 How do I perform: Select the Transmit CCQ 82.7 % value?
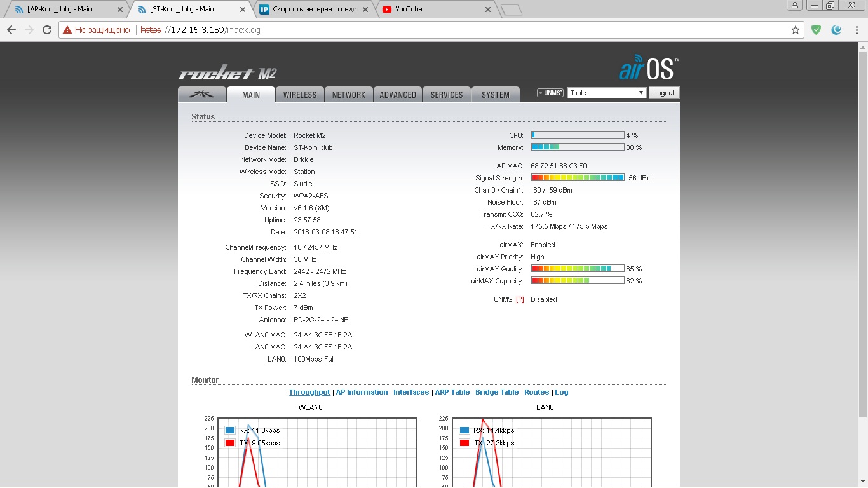pyautogui.click(x=541, y=214)
